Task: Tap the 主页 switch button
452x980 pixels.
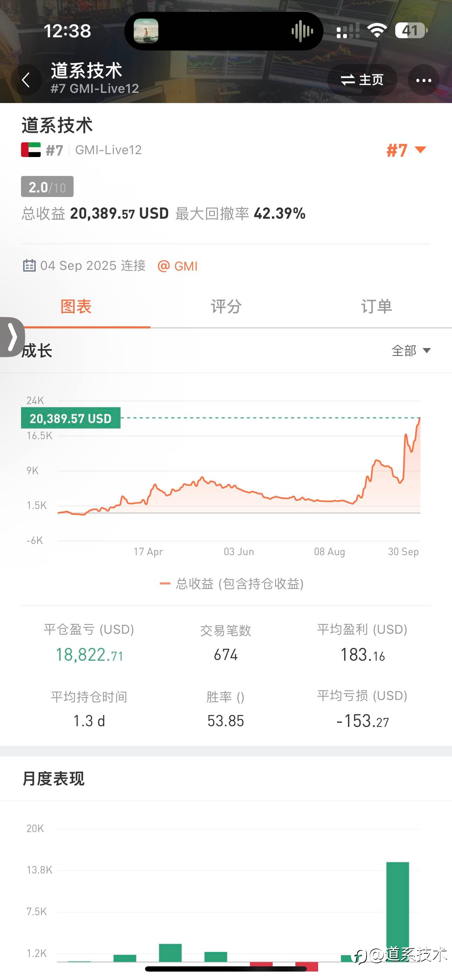Action: click(x=362, y=80)
